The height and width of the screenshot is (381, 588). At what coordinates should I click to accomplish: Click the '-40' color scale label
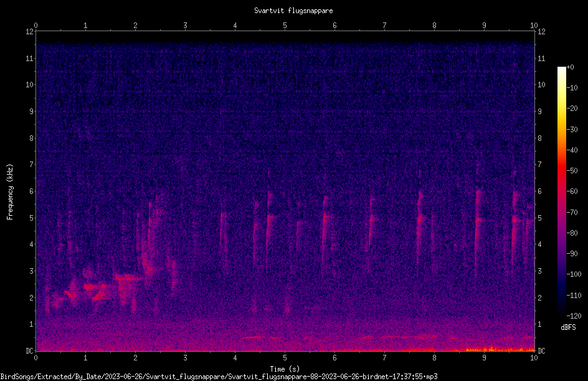[x=572, y=150]
